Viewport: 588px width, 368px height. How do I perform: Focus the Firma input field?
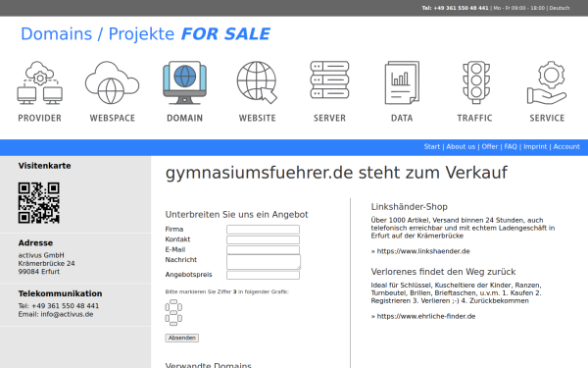263,230
